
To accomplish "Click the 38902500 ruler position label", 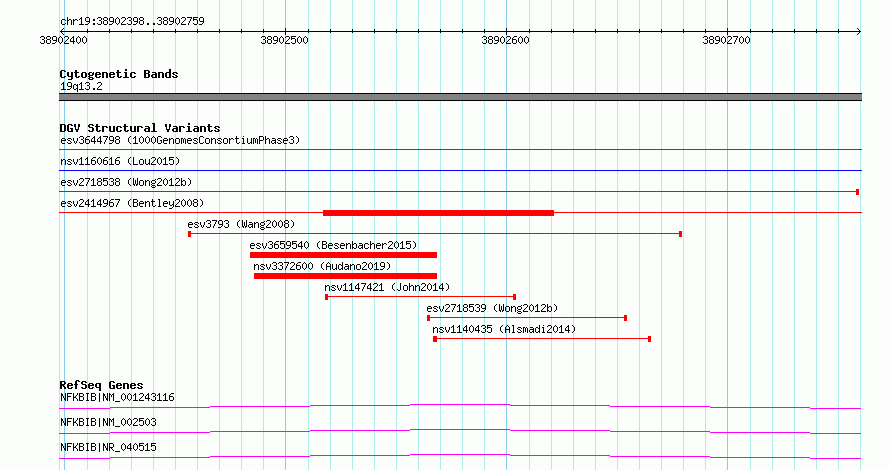I will pyautogui.click(x=284, y=40).
